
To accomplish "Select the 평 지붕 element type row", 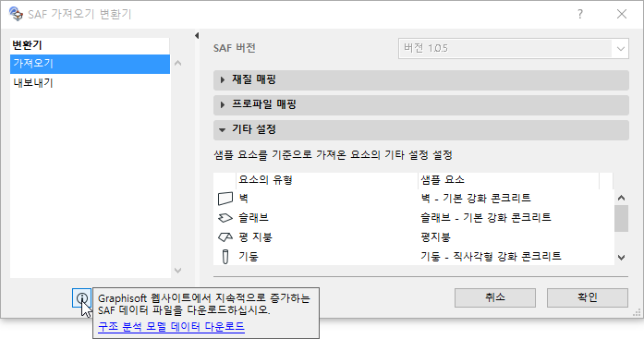I will (x=414, y=237).
